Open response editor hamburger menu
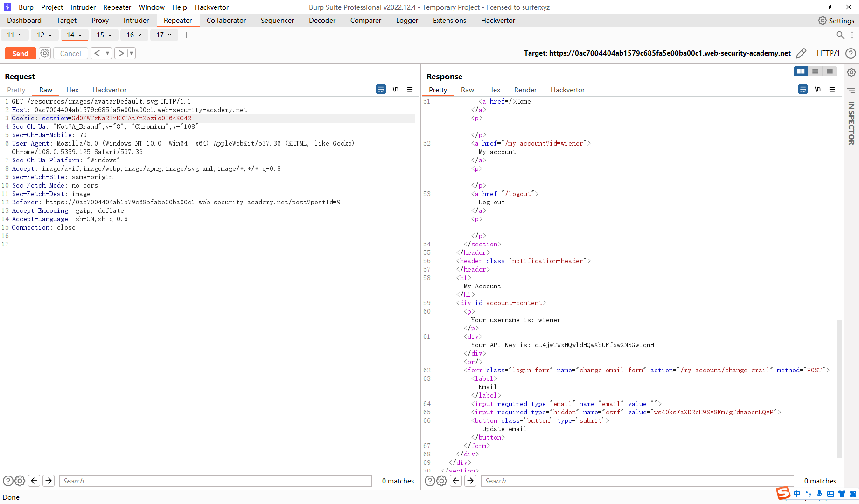This screenshot has width=859, height=504. (832, 89)
